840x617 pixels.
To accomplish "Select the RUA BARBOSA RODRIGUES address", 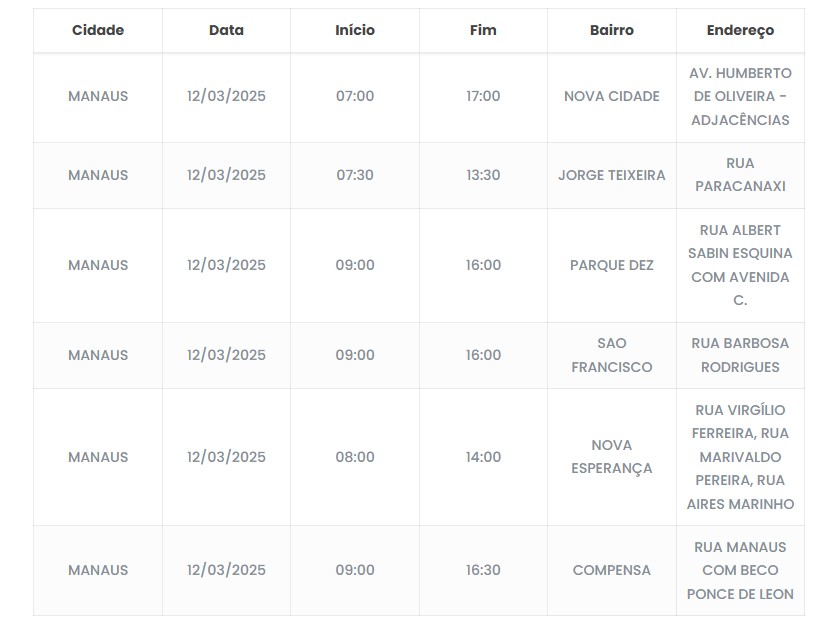I will (740, 355).
